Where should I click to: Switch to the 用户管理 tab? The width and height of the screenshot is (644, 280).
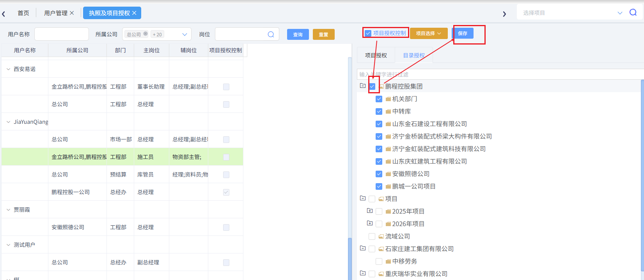click(x=56, y=13)
